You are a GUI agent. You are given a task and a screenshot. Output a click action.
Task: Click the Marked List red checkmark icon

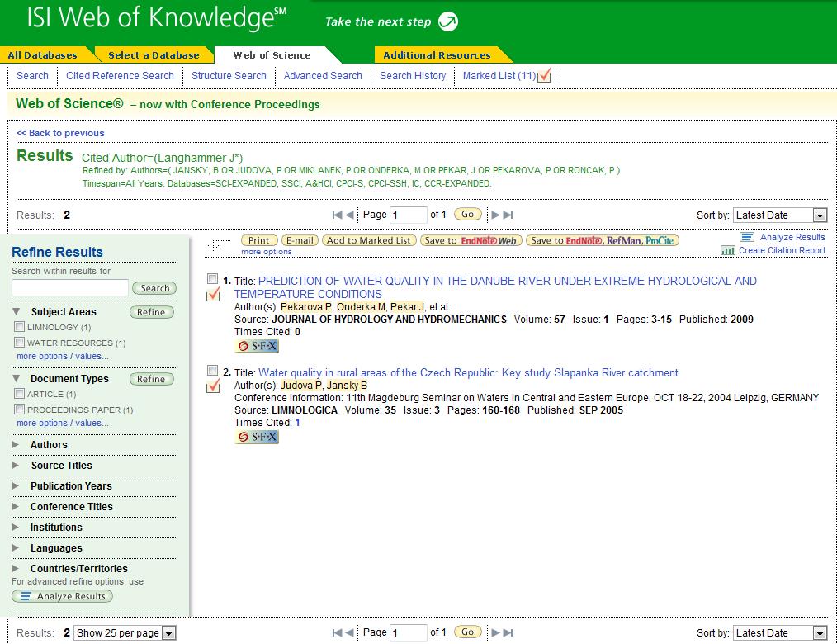(x=544, y=76)
